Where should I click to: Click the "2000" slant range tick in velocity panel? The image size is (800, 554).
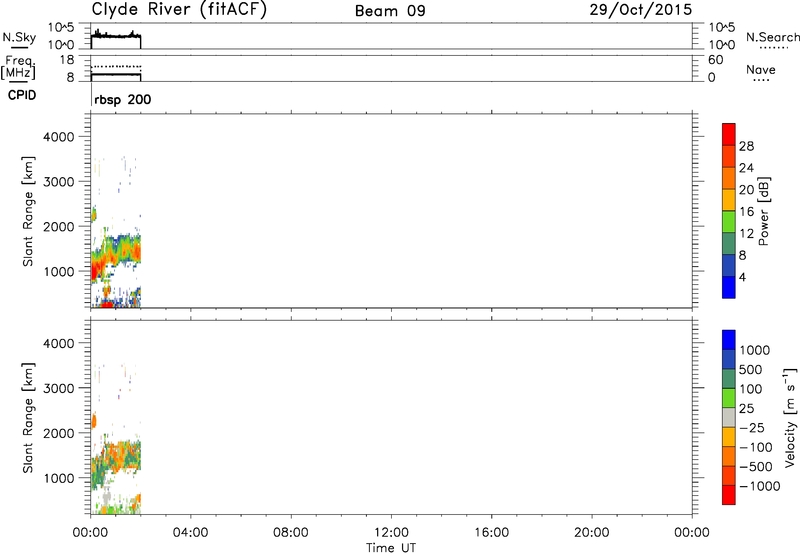click(59, 433)
